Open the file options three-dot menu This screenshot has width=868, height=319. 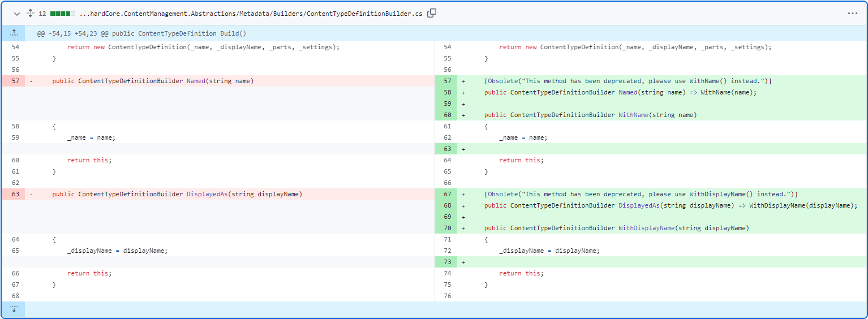tap(852, 14)
